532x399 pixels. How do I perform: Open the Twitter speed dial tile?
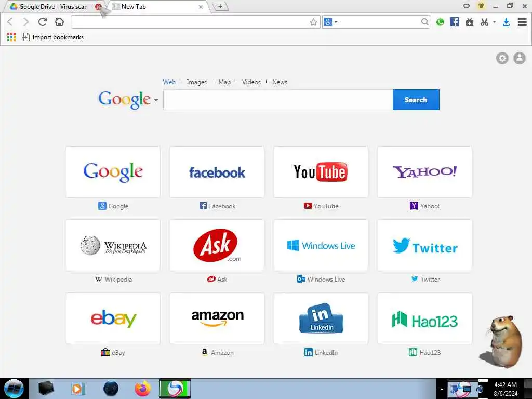(425, 245)
